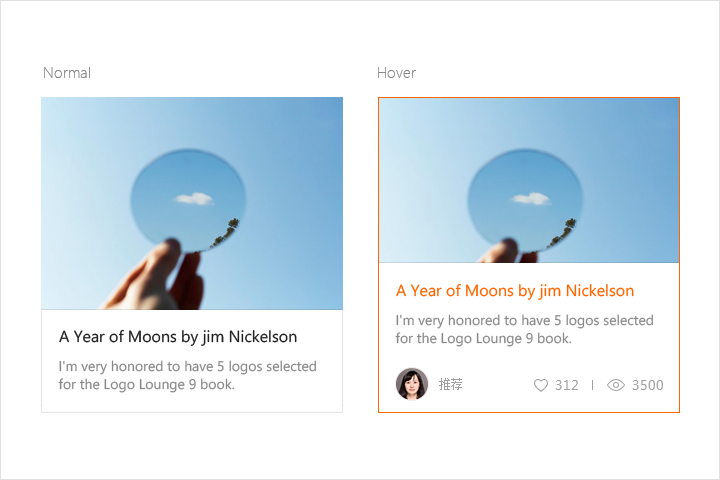Click the orange 'A Year of Moons' title
This screenshot has width=720, height=480.
pos(515,291)
